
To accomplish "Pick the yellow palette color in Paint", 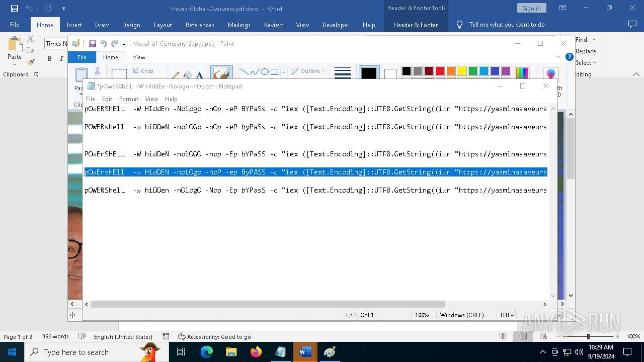I will pyautogui.click(x=462, y=71).
